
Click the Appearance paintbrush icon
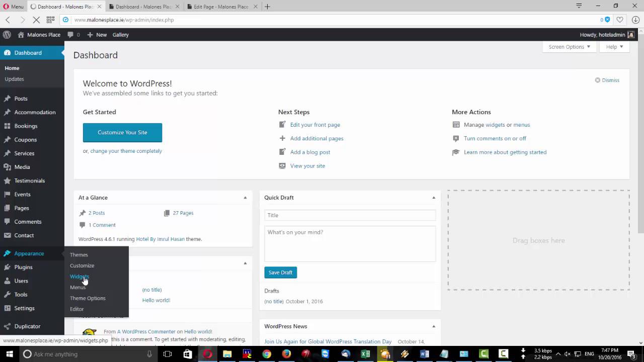pos(7,253)
